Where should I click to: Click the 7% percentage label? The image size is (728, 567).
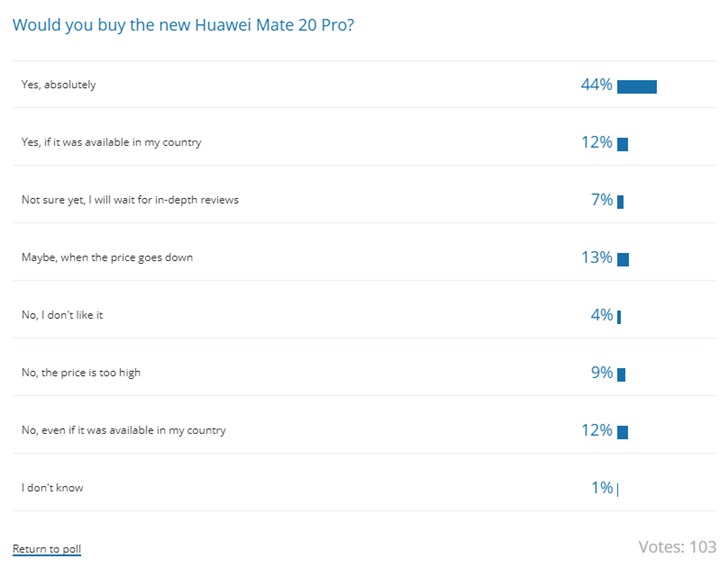[601, 200]
